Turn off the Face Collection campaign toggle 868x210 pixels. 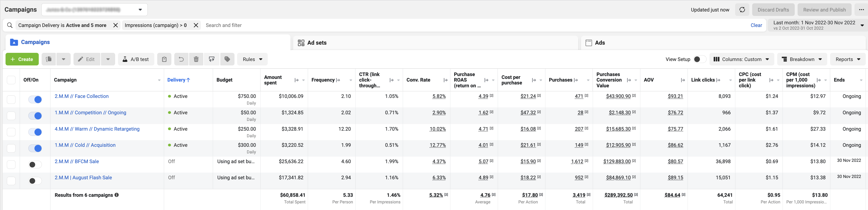point(35,99)
